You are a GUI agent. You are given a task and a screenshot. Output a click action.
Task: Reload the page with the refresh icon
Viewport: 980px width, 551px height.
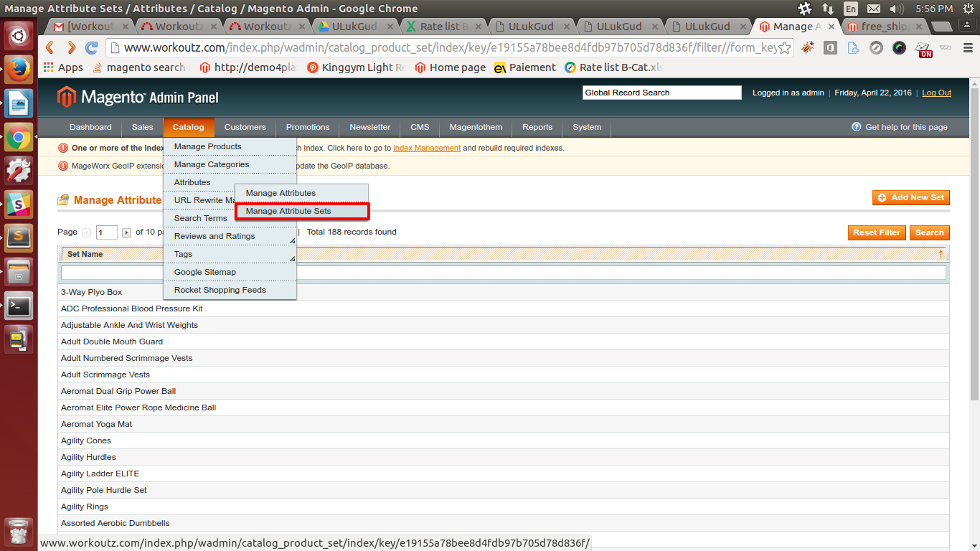tap(92, 48)
